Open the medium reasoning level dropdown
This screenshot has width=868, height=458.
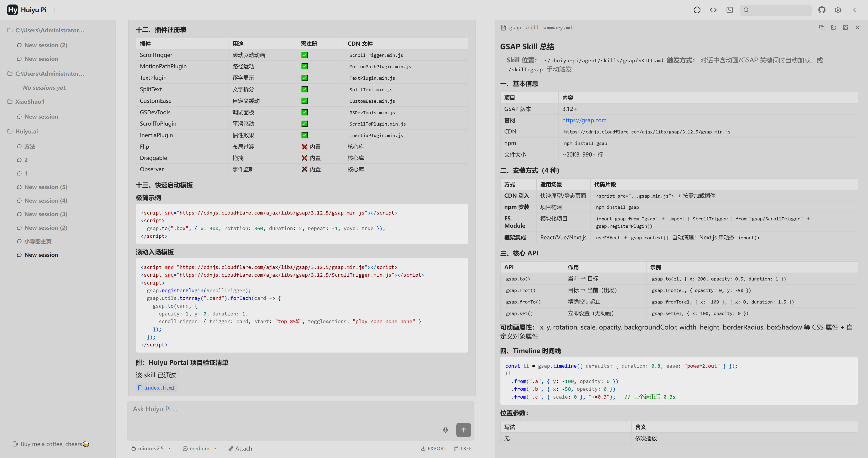click(x=199, y=449)
